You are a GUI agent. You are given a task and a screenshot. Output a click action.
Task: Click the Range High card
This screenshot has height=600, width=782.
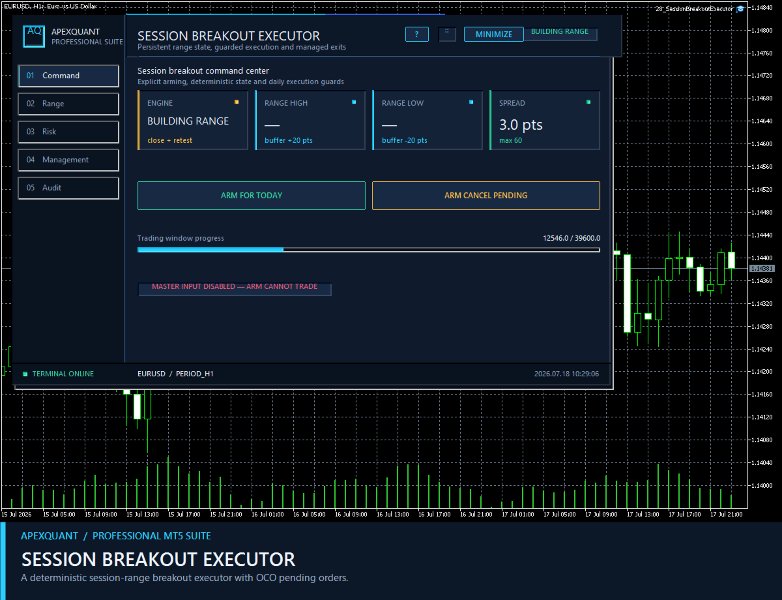pyautogui.click(x=310, y=120)
